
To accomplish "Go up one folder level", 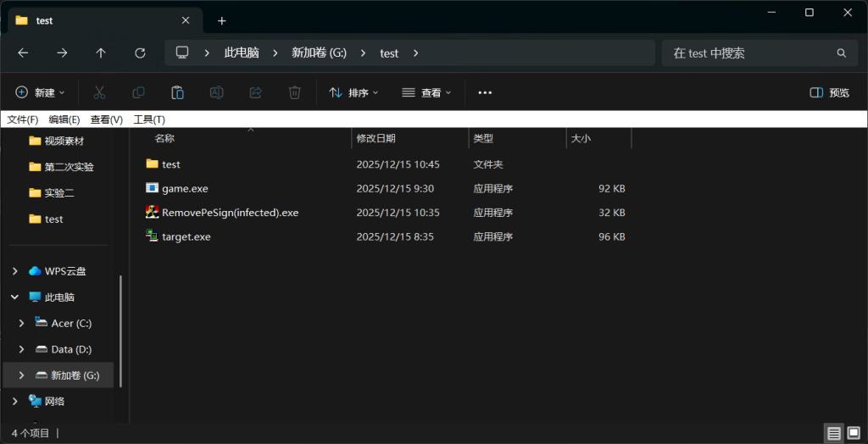I will [101, 53].
